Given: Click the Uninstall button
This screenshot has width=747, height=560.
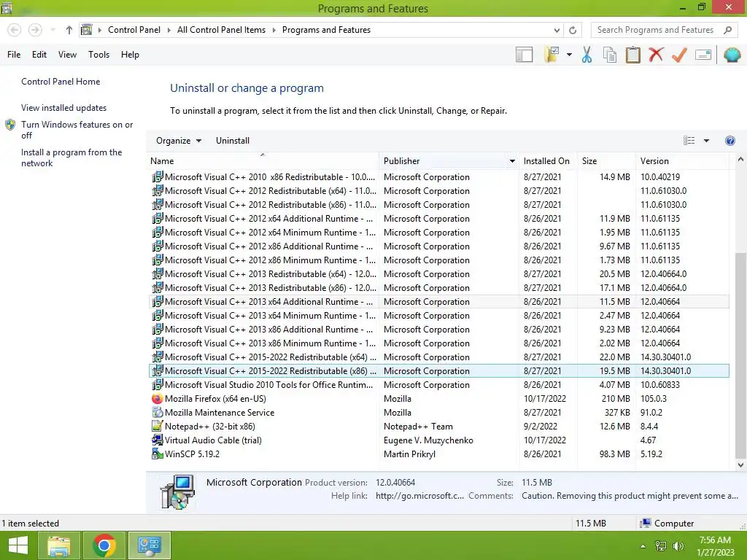Looking at the screenshot, I should [x=233, y=141].
